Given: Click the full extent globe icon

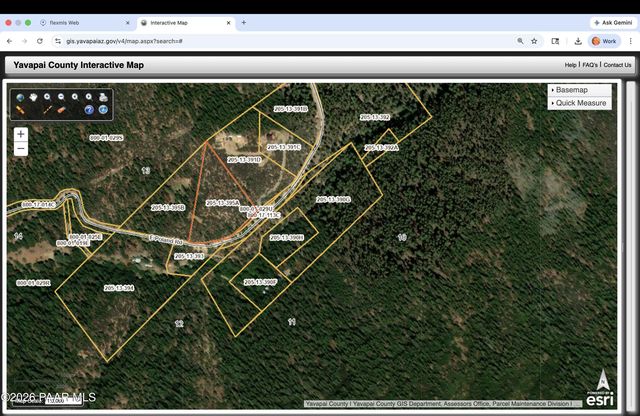Looking at the screenshot, I should pyautogui.click(x=20, y=97).
